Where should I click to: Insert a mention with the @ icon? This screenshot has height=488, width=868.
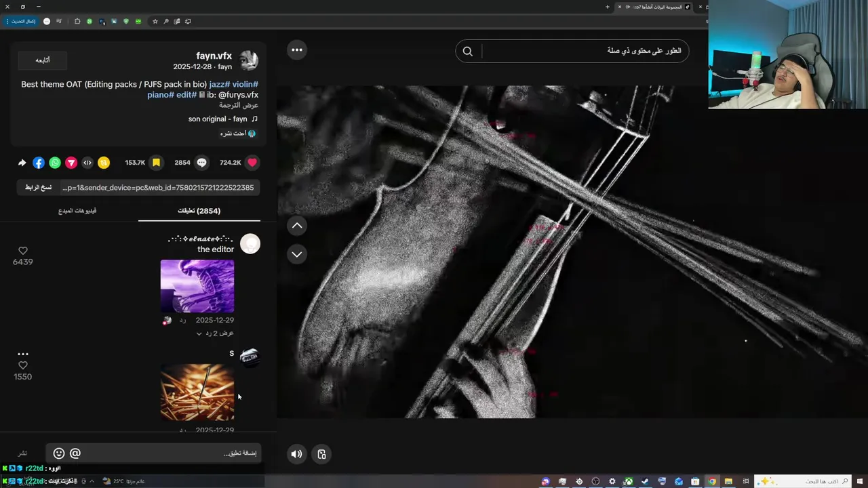pyautogui.click(x=75, y=453)
